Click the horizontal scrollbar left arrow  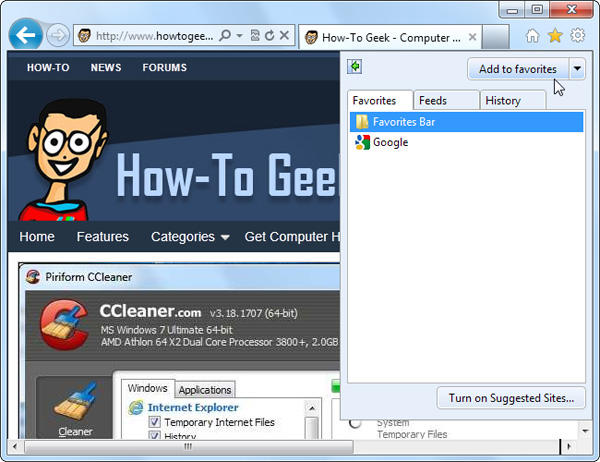[15, 447]
